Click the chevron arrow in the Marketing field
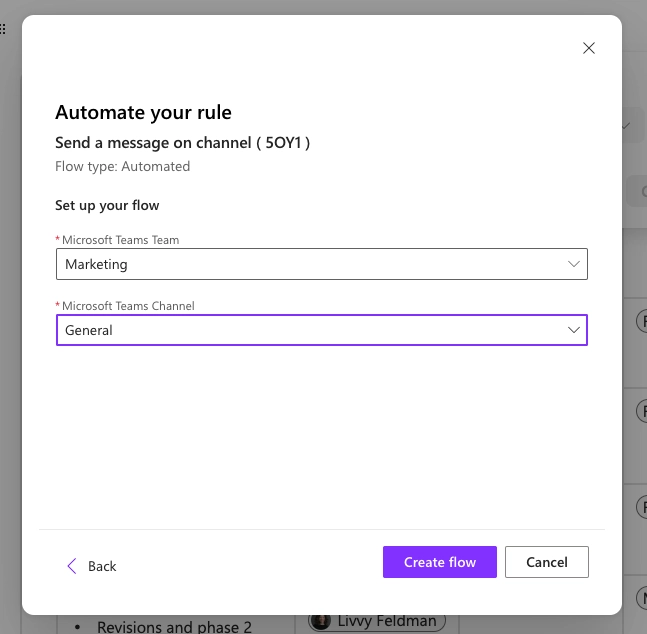This screenshot has width=647, height=634. 574,264
